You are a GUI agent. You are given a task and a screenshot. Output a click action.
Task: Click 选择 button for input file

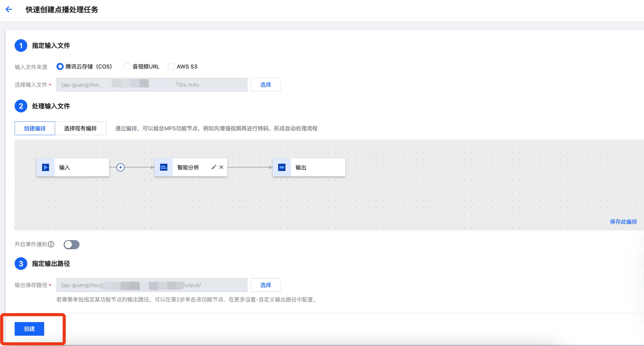[265, 85]
